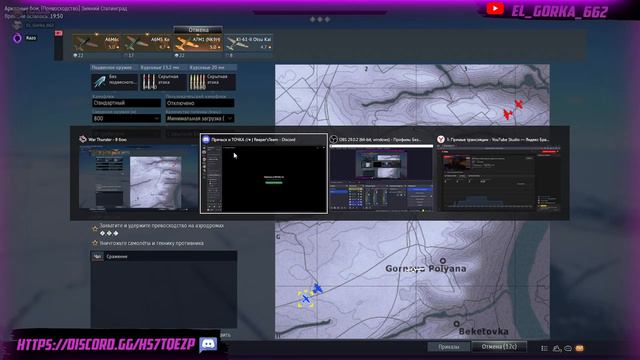Select the A6M6c aircraft card
Screen dimensions: 640x360
click(97, 43)
